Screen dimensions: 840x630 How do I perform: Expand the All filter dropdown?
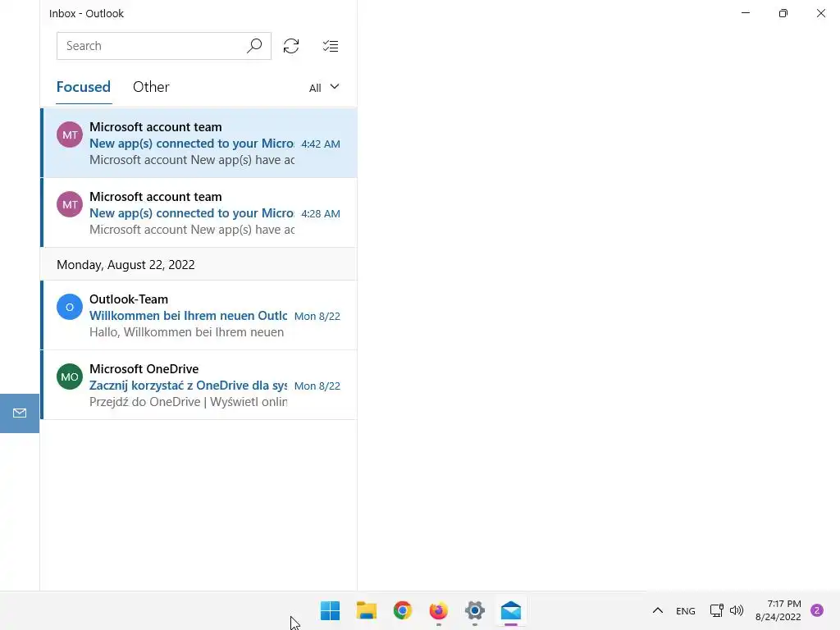[x=324, y=87]
